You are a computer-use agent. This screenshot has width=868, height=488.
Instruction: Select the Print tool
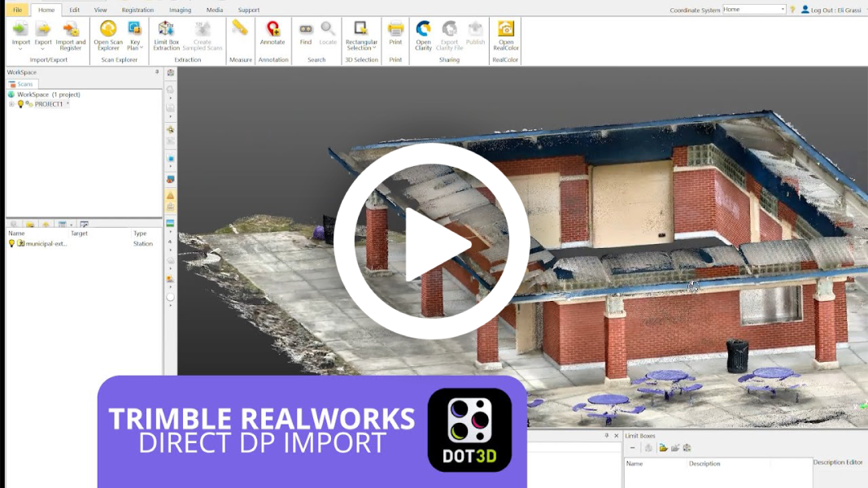(395, 37)
